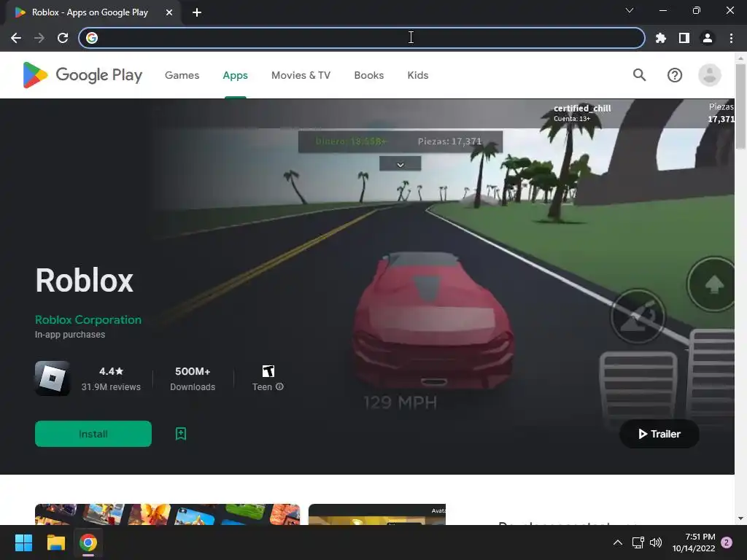Viewport: 747px width, 560px height.
Task: Click the Teen content rating badge
Action: [x=268, y=371]
